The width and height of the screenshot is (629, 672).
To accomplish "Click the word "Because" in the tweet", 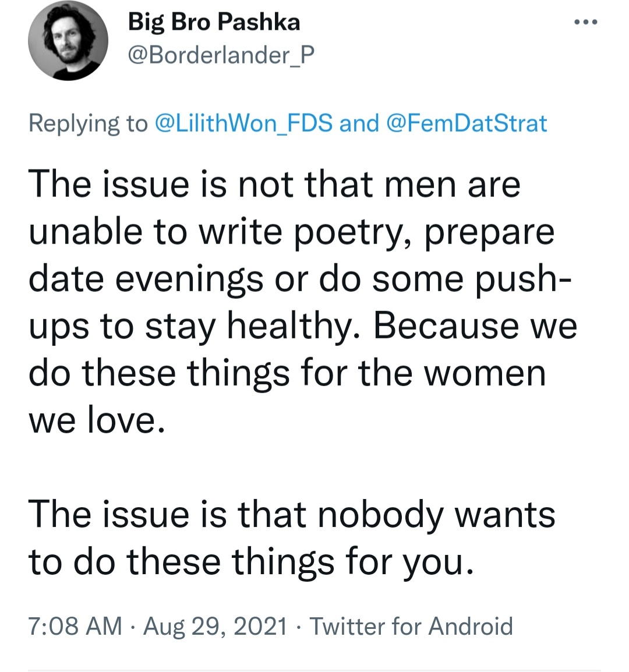I will click(447, 326).
